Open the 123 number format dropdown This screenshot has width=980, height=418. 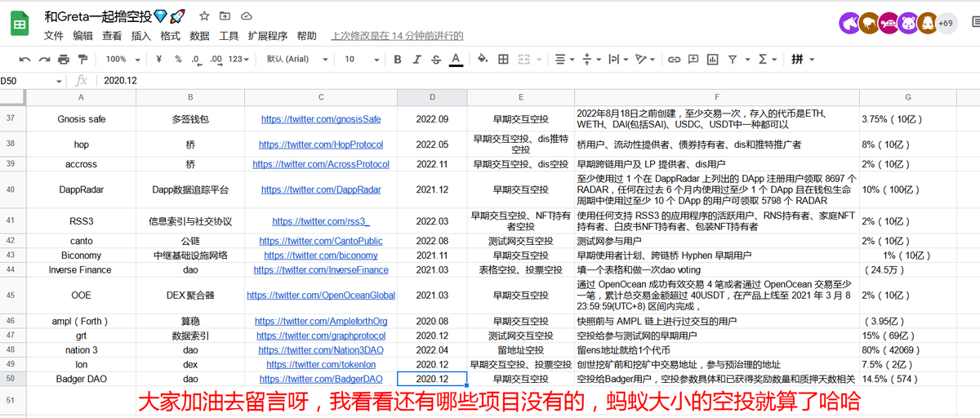pos(239,60)
